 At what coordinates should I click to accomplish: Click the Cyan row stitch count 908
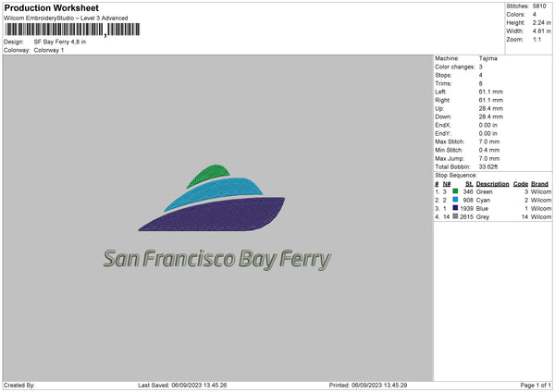coord(468,201)
